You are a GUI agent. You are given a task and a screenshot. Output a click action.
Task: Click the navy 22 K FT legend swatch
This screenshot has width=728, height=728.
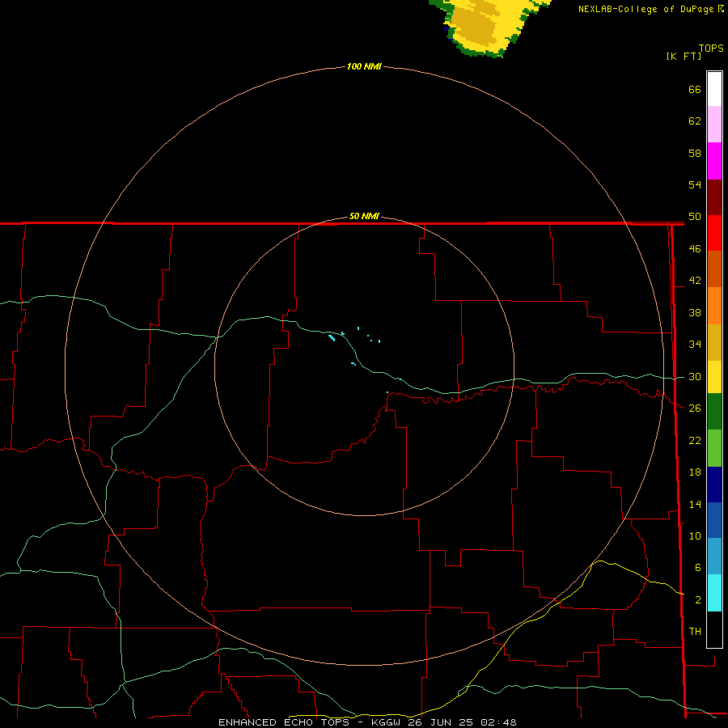(714, 485)
